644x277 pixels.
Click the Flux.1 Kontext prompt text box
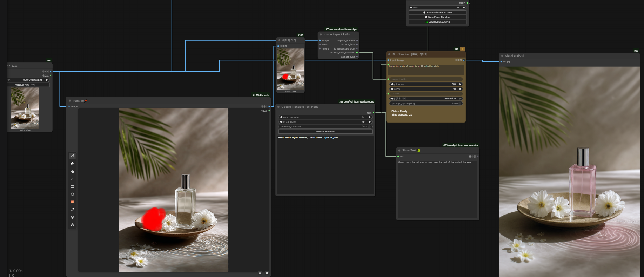tap(426, 70)
